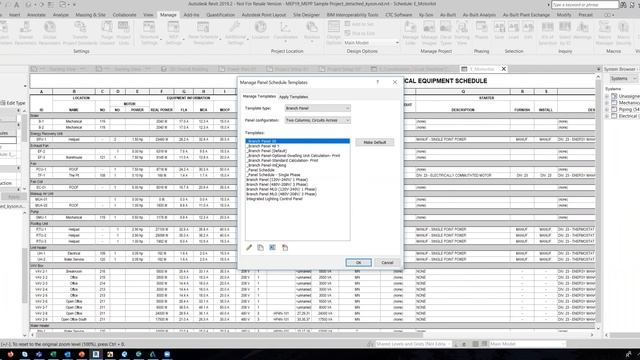Open the Project Units ribbon tool
This screenshot has width=640, height=360.
(x=123, y=32)
